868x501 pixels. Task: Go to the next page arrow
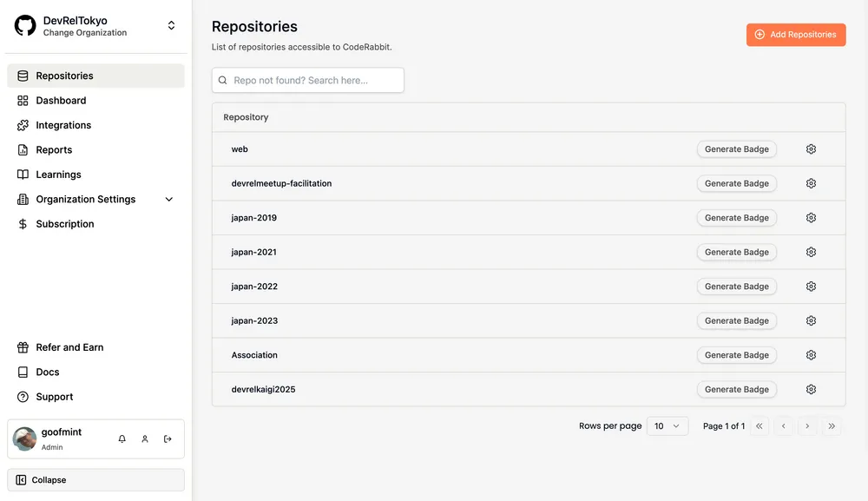pyautogui.click(x=807, y=426)
